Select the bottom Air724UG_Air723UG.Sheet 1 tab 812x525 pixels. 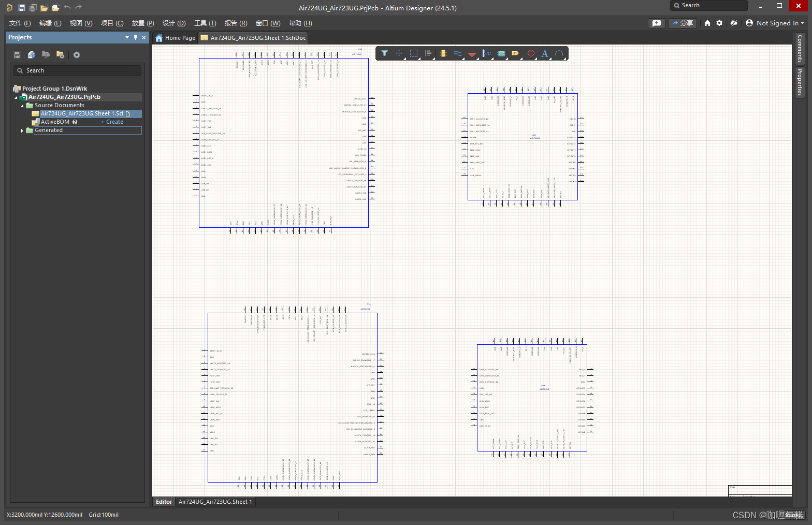(x=215, y=502)
